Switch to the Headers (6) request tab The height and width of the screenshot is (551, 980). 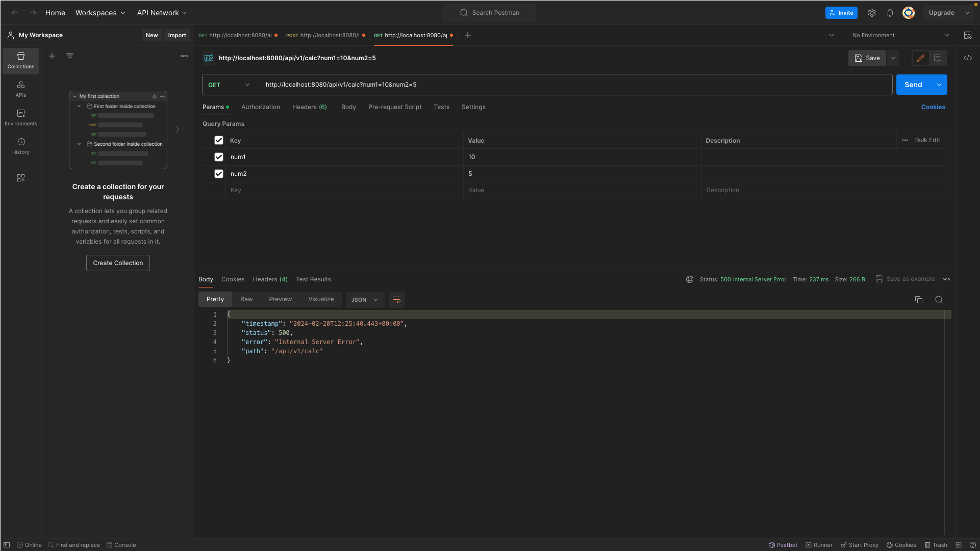tap(310, 107)
